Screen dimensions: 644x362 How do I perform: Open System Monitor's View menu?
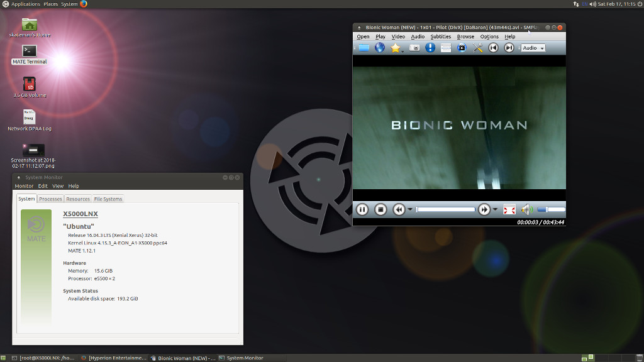[58, 186]
